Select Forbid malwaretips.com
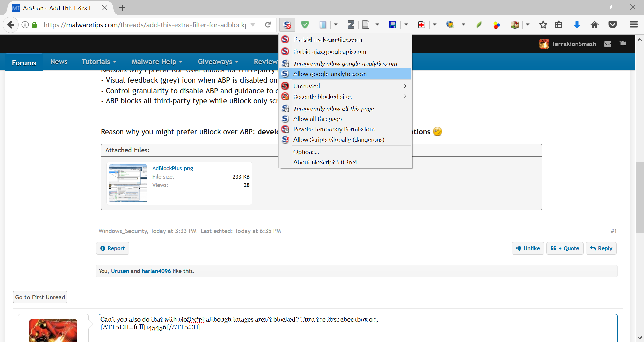This screenshot has width=644, height=342. tap(345, 40)
